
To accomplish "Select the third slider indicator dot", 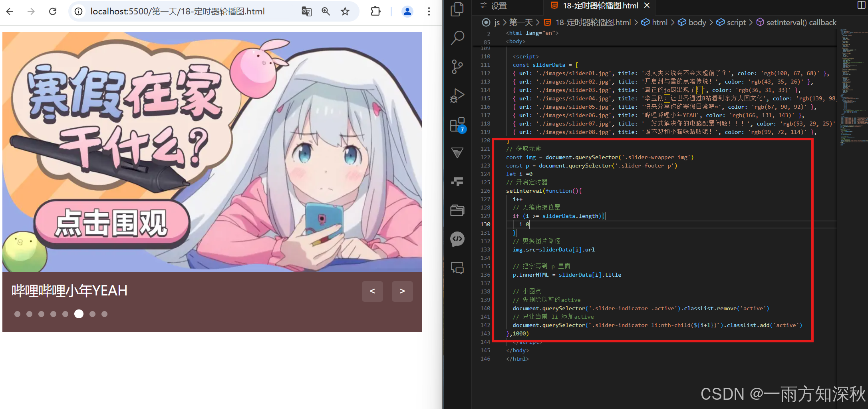I will tap(41, 314).
